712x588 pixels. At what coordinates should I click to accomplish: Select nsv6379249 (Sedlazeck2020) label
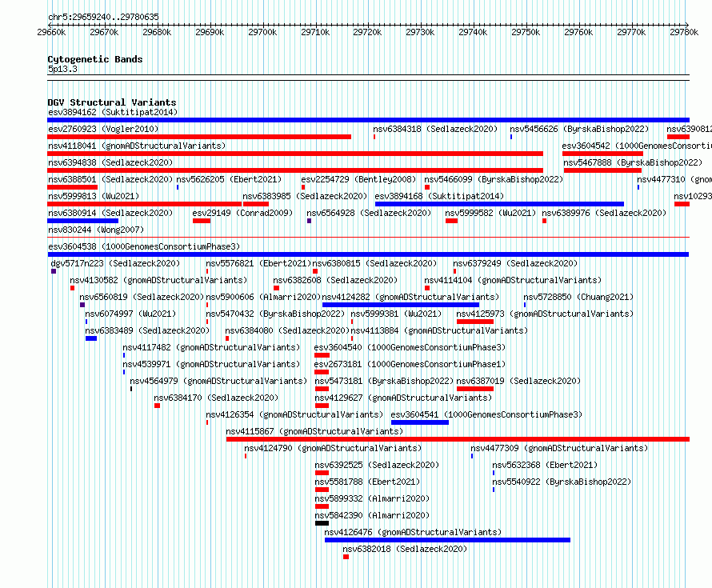515,263
